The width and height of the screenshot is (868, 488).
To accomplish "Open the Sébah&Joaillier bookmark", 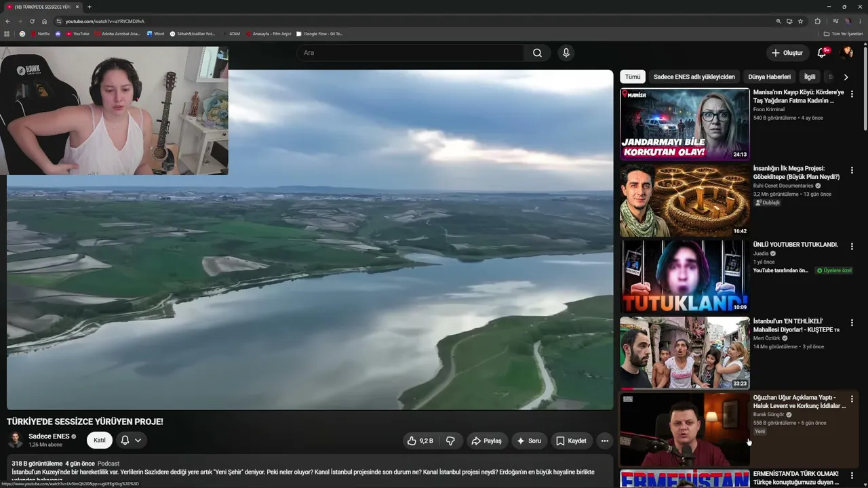I will [x=193, y=33].
